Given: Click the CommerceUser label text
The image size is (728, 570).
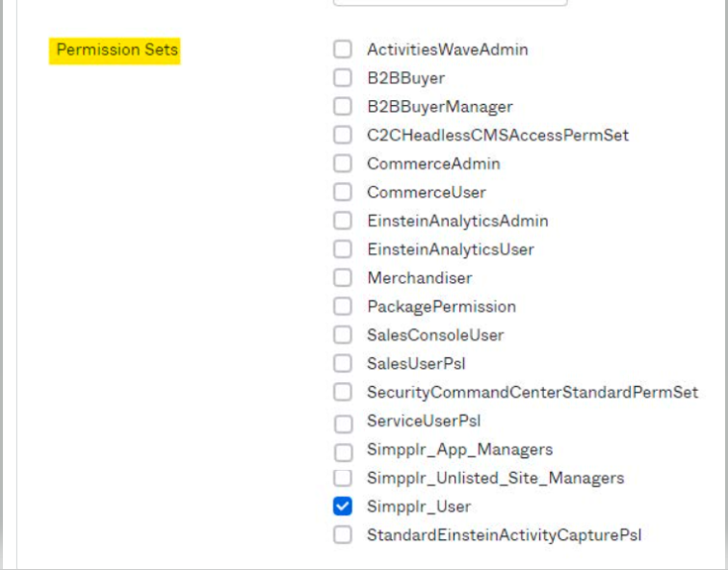Looking at the screenshot, I should click(x=427, y=193).
